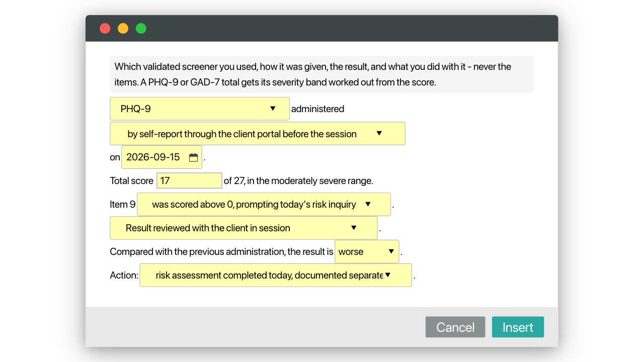Click arrow on the worse comparison dropdown
644x362 pixels.
[x=391, y=251]
